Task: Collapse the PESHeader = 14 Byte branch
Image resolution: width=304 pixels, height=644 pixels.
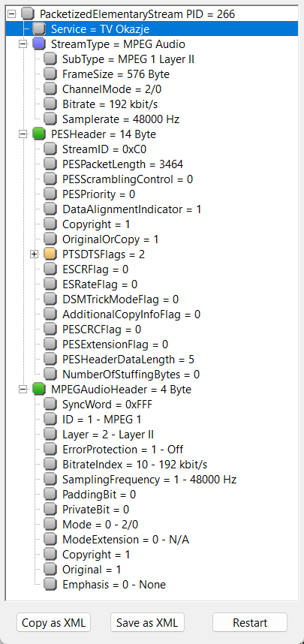Action: point(23,134)
